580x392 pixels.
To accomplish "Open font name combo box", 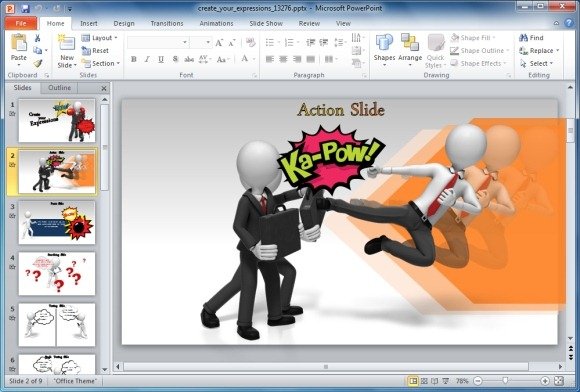I will click(158, 43).
